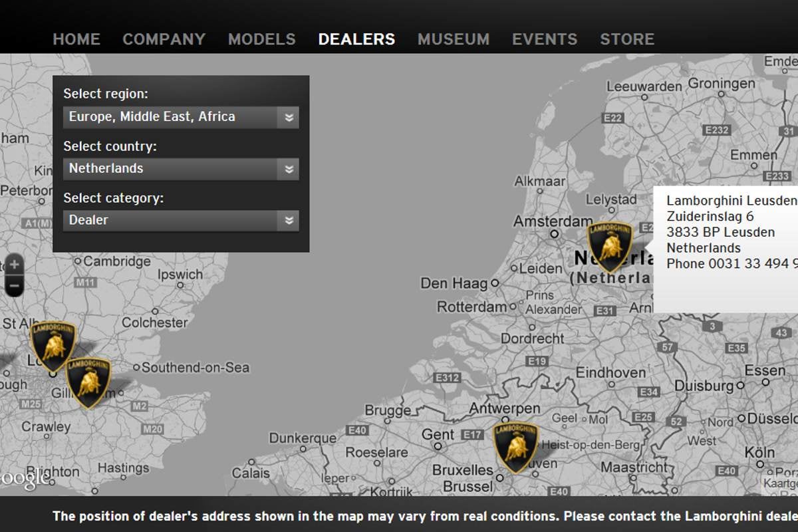Click the Lamborghini dealer marker near Amsterdam

(609, 246)
